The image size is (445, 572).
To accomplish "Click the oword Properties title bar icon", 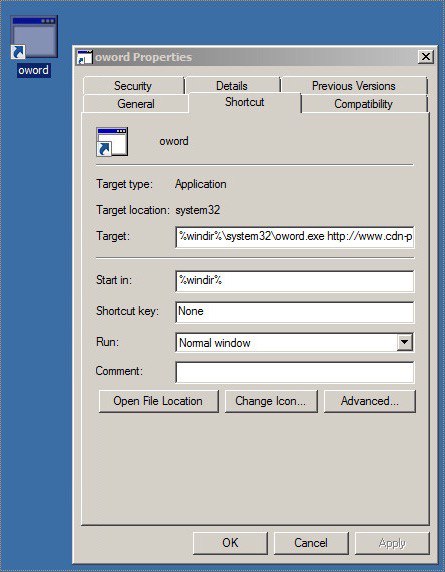I will pyautogui.click(x=85, y=57).
